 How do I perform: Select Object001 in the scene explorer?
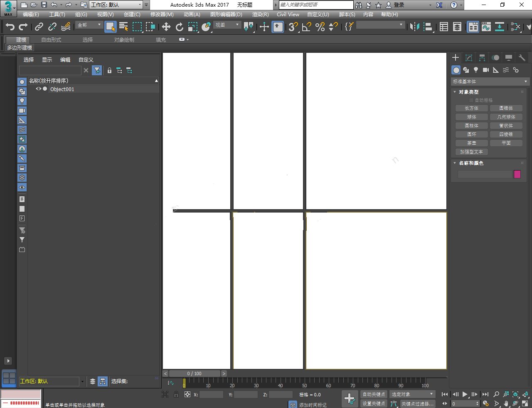pyautogui.click(x=62, y=89)
